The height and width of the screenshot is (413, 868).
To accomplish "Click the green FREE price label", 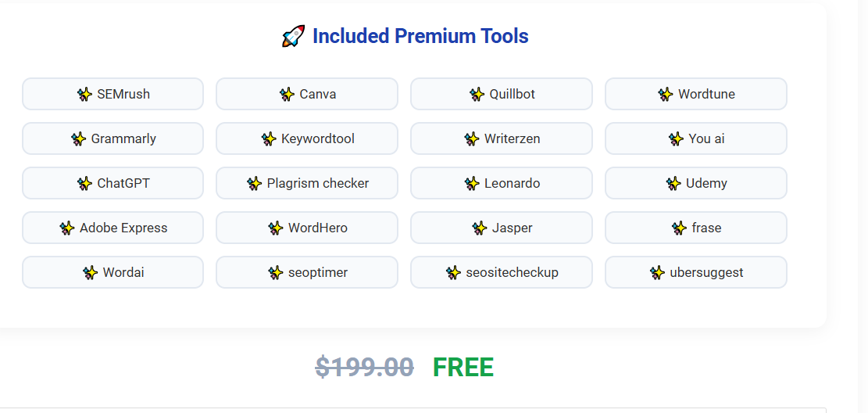I will pos(463,368).
